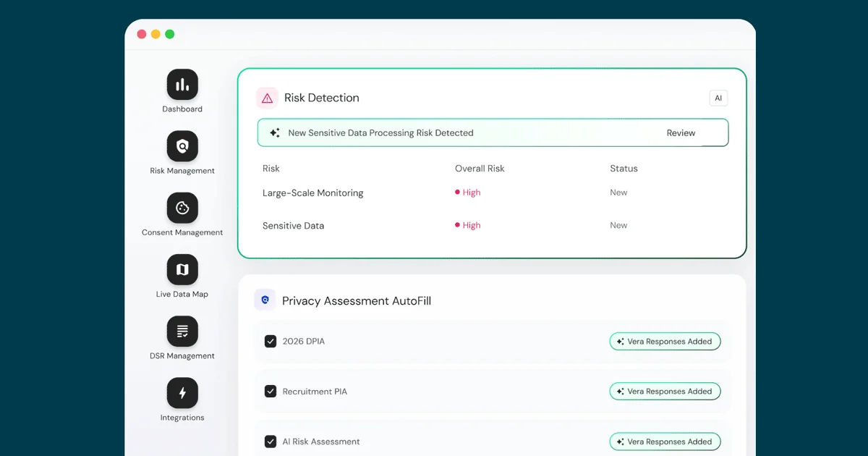Open the Dashboard panel
This screenshot has height=456, width=868.
click(x=182, y=83)
